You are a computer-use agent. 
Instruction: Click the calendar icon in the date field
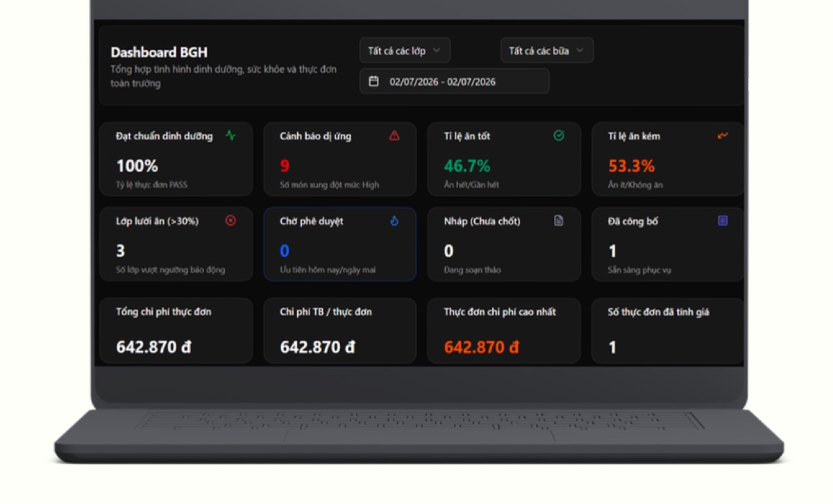click(x=373, y=81)
